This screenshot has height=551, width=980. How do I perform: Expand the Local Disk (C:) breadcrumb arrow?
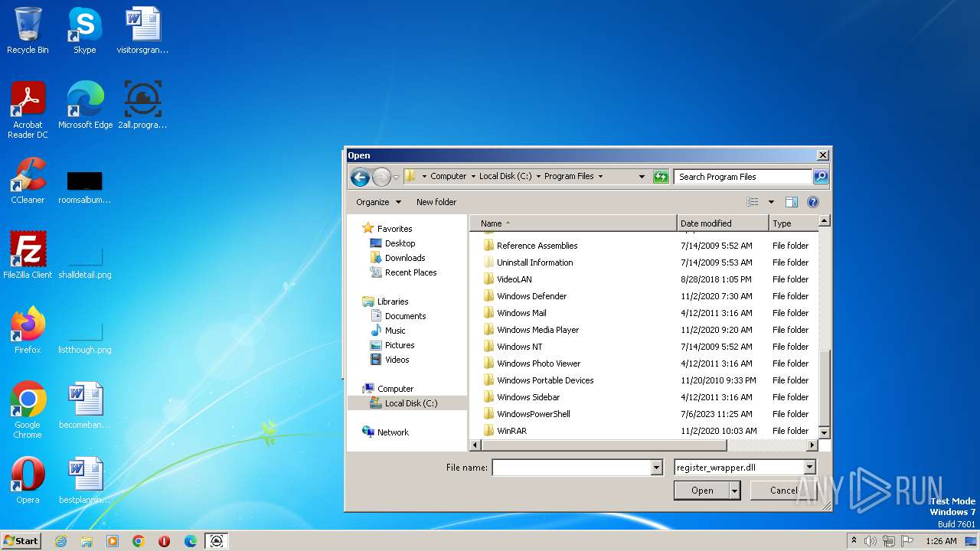pos(538,177)
